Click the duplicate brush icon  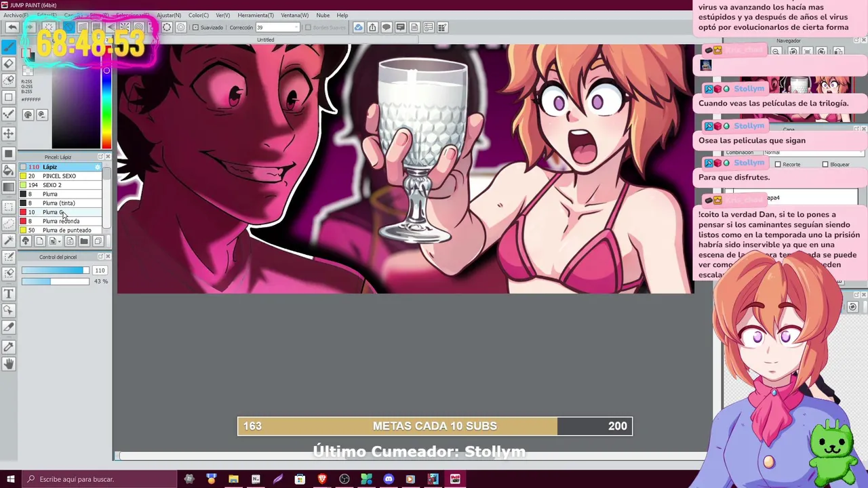pyautogui.click(x=98, y=241)
